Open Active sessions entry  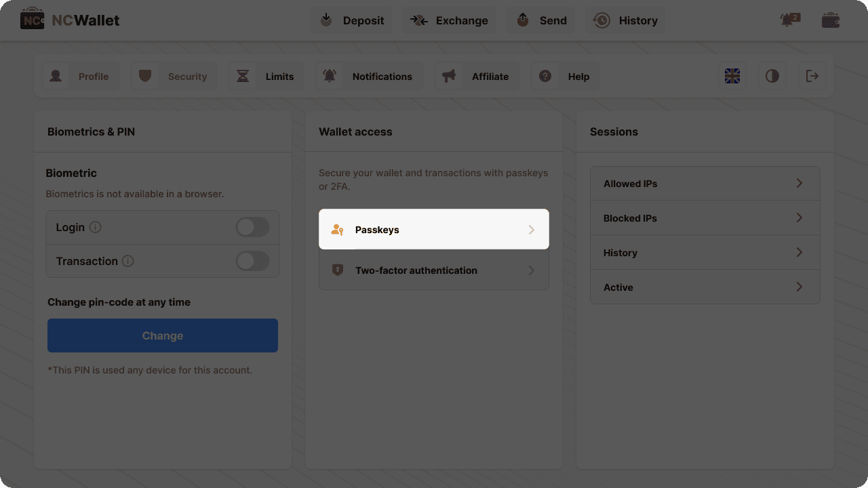point(705,287)
